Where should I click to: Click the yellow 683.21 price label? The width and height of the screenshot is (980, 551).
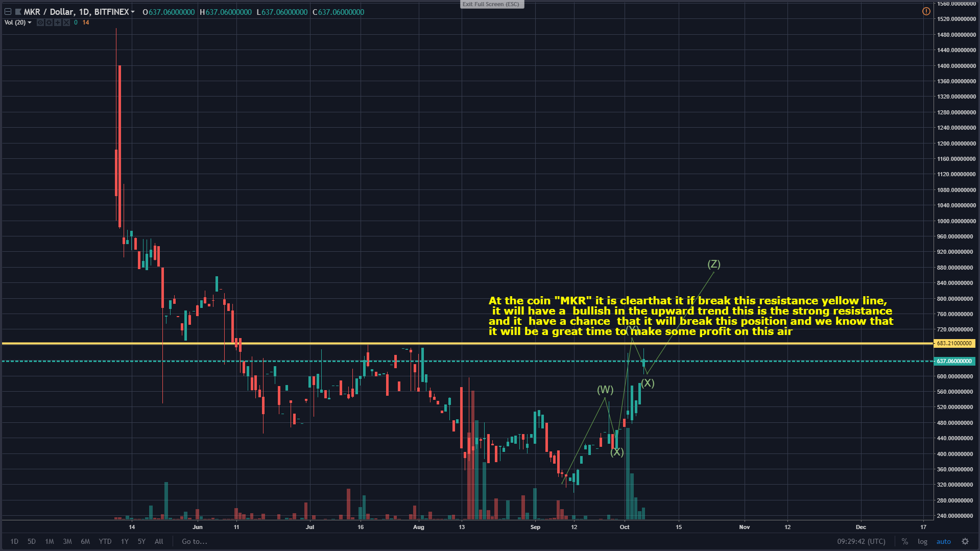(954, 343)
